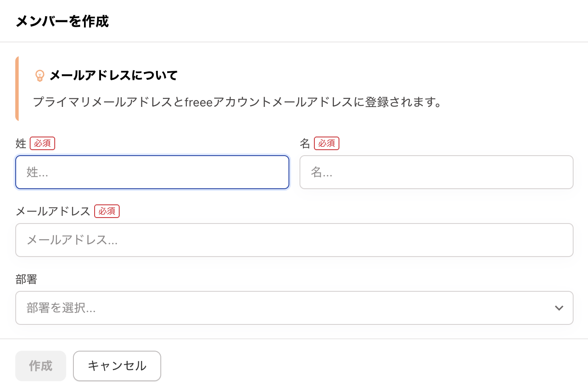Click the 姓 last name input field
Screen dimensions: 588x391
pyautogui.click(x=152, y=172)
